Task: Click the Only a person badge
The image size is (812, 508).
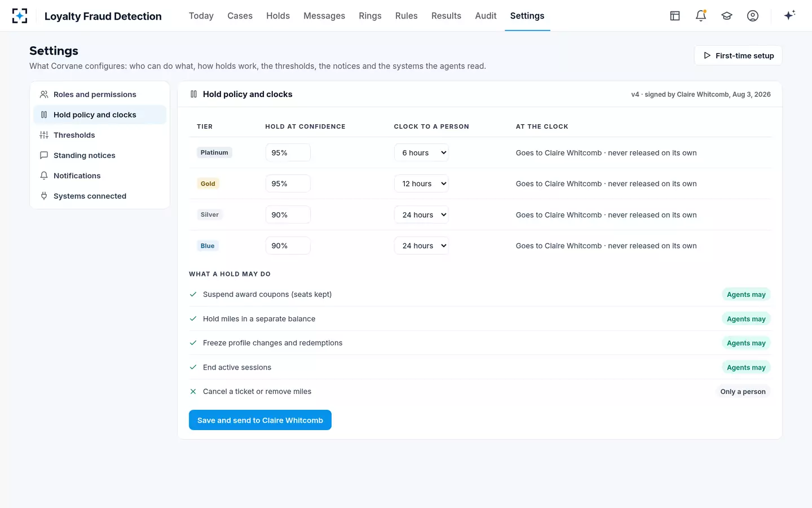Action: (x=743, y=391)
